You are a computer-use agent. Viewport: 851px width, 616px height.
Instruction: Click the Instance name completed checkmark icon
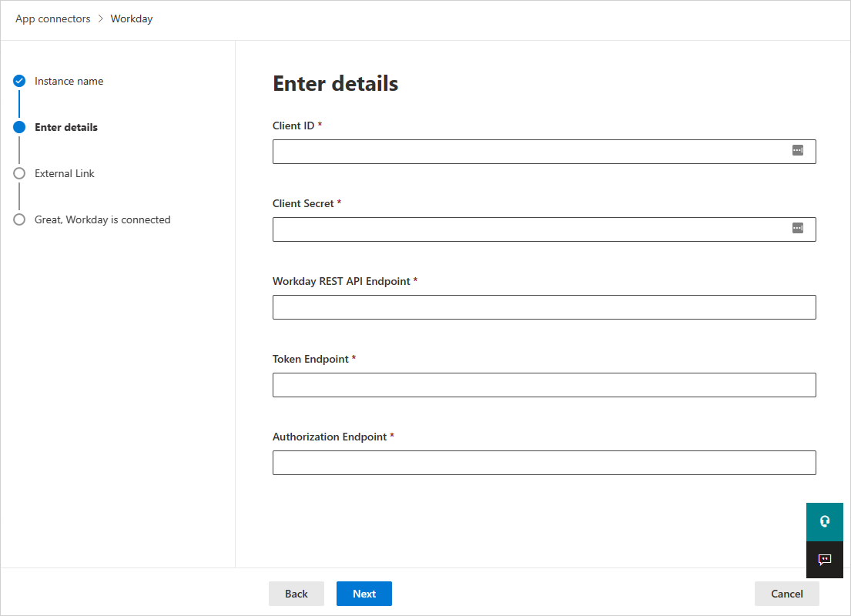tap(19, 80)
